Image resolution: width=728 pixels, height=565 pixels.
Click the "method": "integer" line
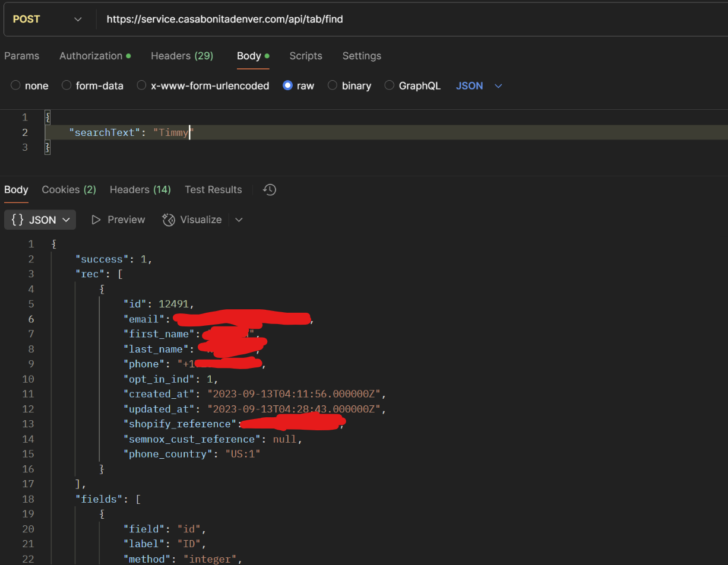point(183,559)
